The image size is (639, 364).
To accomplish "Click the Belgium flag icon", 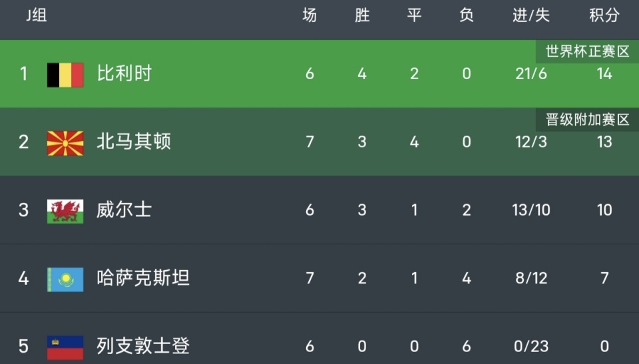I will click(x=65, y=75).
